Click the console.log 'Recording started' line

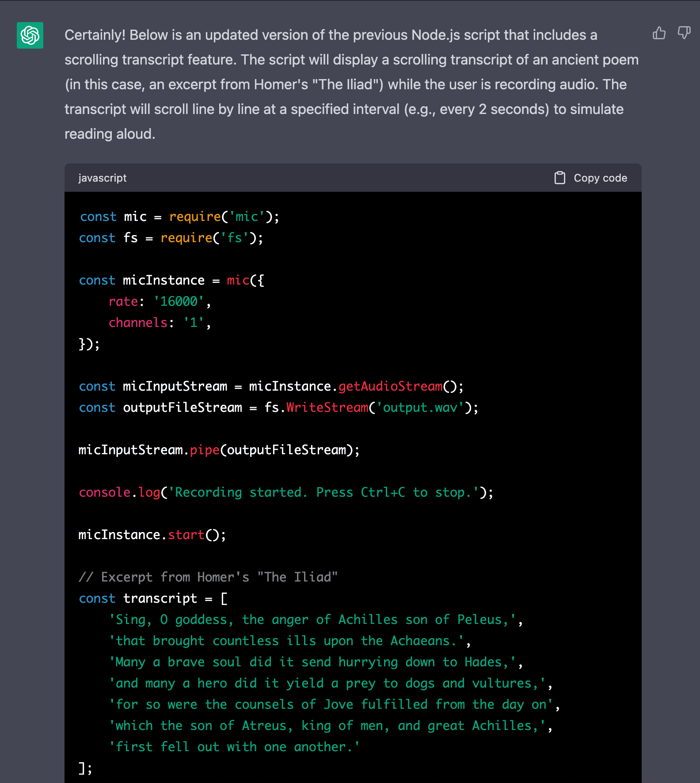pyautogui.click(x=285, y=492)
